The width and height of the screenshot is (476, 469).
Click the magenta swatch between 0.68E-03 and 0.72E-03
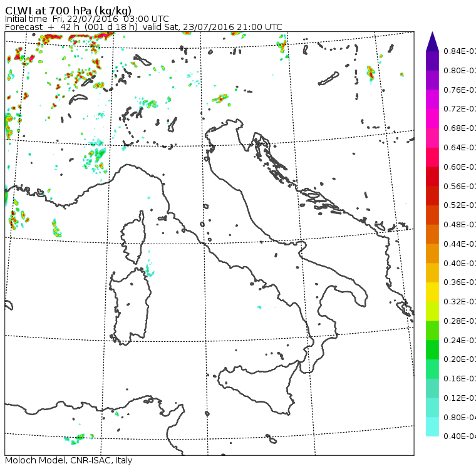432,118
